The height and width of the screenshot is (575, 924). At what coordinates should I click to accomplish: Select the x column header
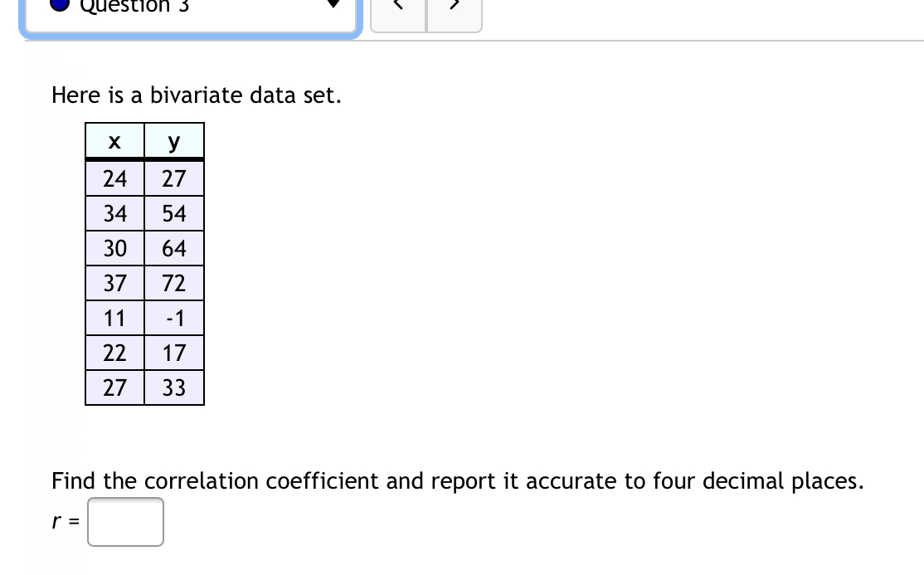[114, 141]
